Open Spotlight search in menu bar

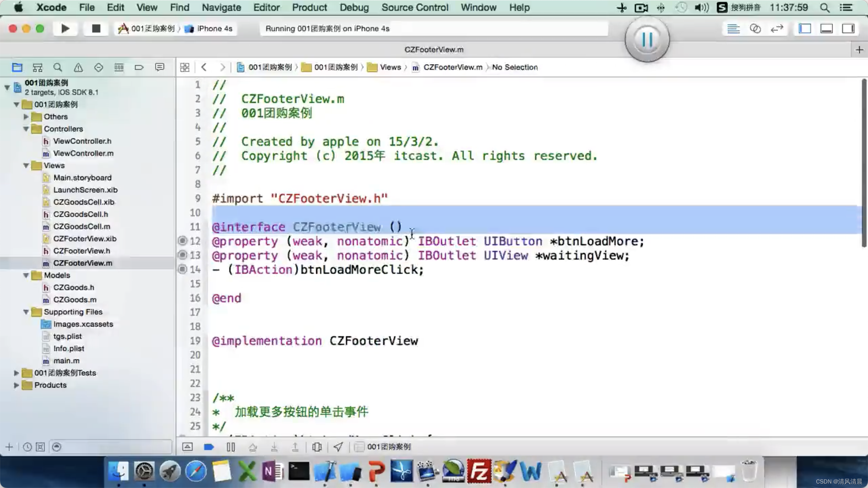click(x=825, y=7)
